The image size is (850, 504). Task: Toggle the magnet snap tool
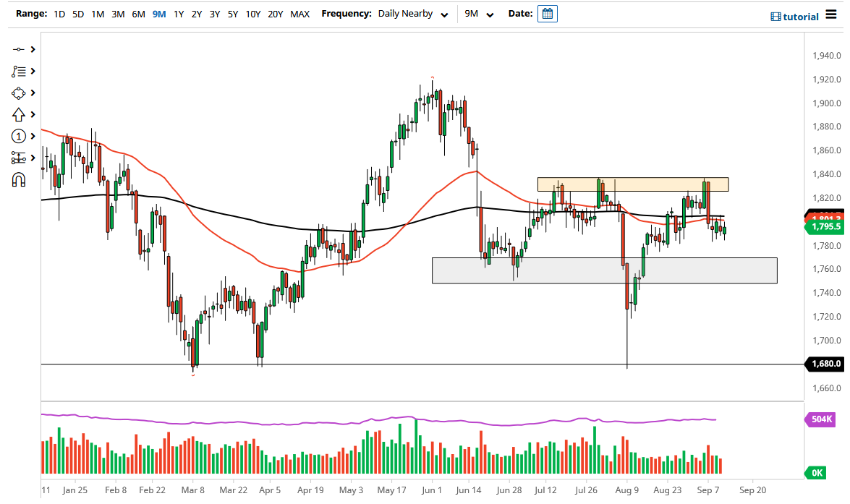18,179
